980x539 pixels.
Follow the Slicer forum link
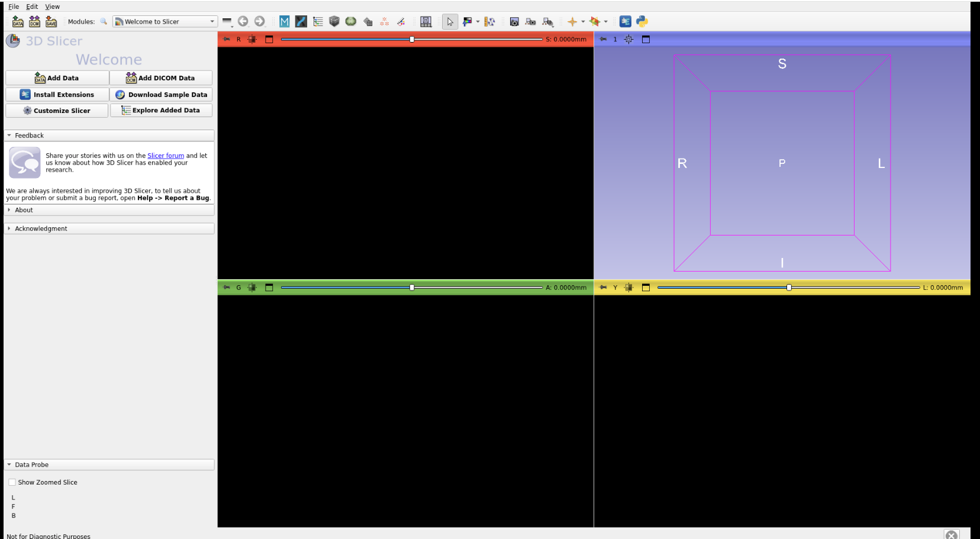tap(166, 156)
